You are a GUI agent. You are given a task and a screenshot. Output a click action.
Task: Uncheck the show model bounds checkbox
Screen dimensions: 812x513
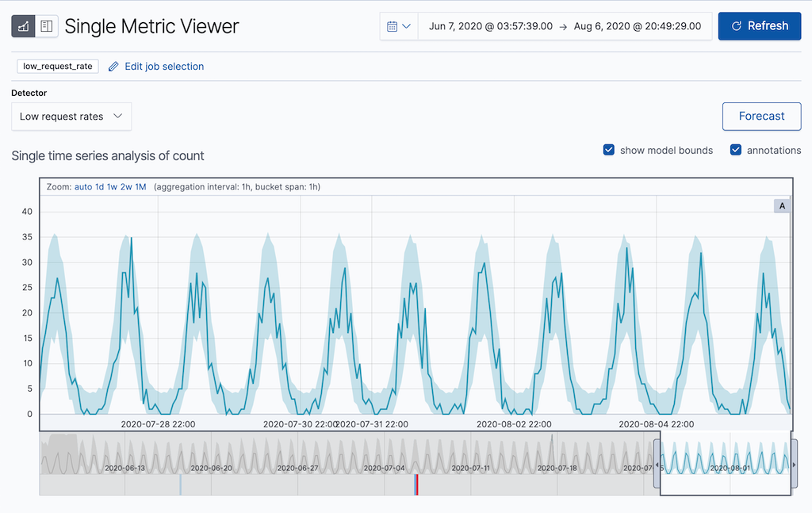click(x=608, y=149)
